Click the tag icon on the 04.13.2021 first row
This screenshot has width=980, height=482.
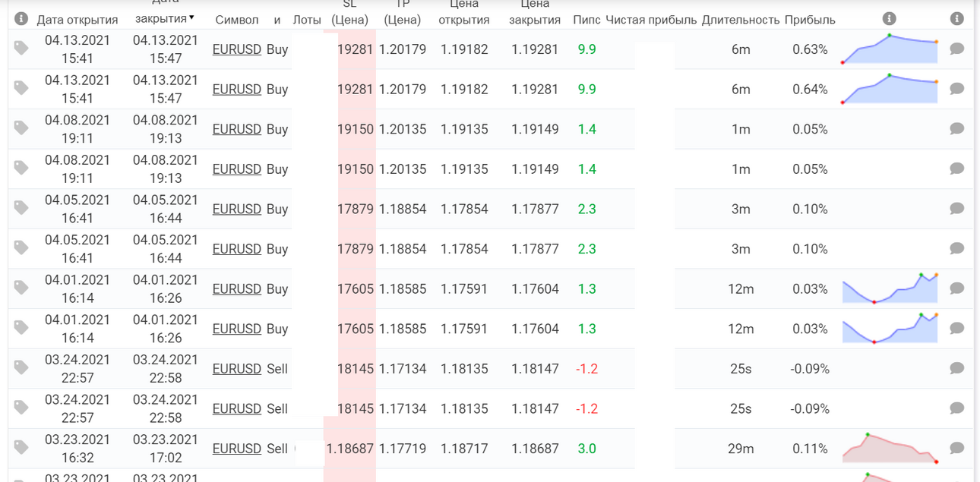coord(21,49)
